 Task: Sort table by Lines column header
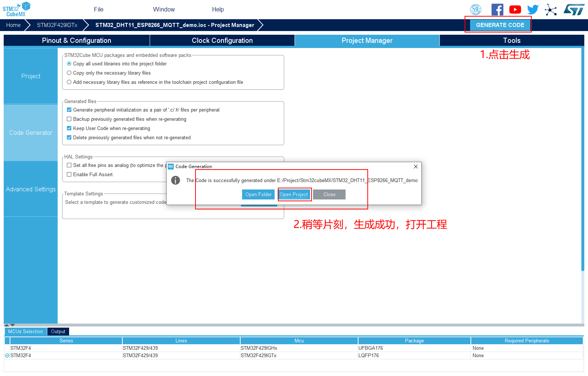[x=181, y=341]
